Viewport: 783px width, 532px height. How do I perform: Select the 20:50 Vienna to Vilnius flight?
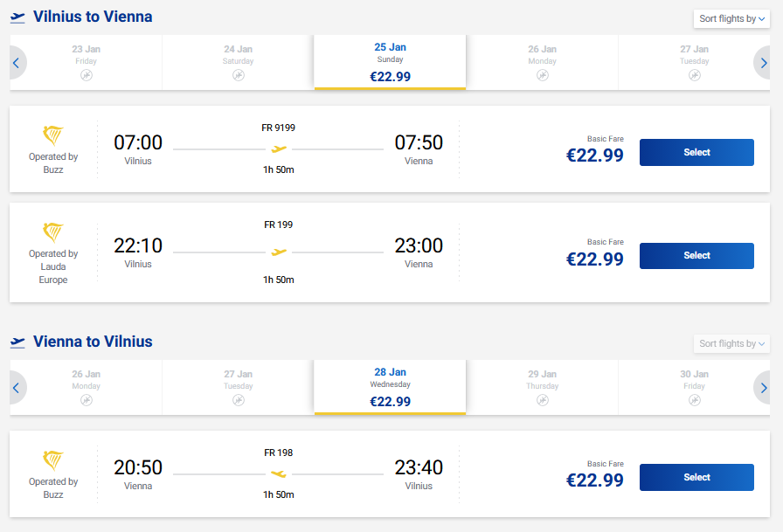pos(696,477)
